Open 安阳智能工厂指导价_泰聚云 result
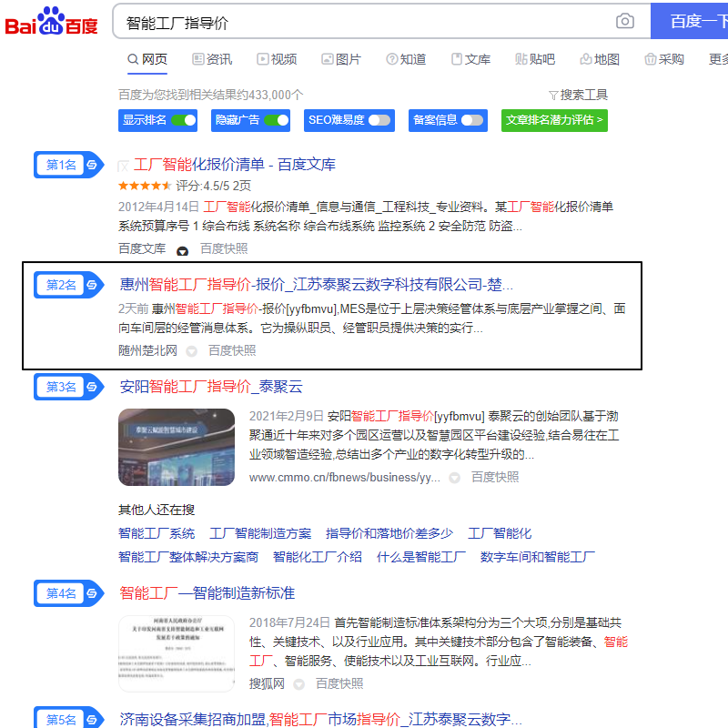Viewport: 728px width, 728px height. coord(211,386)
